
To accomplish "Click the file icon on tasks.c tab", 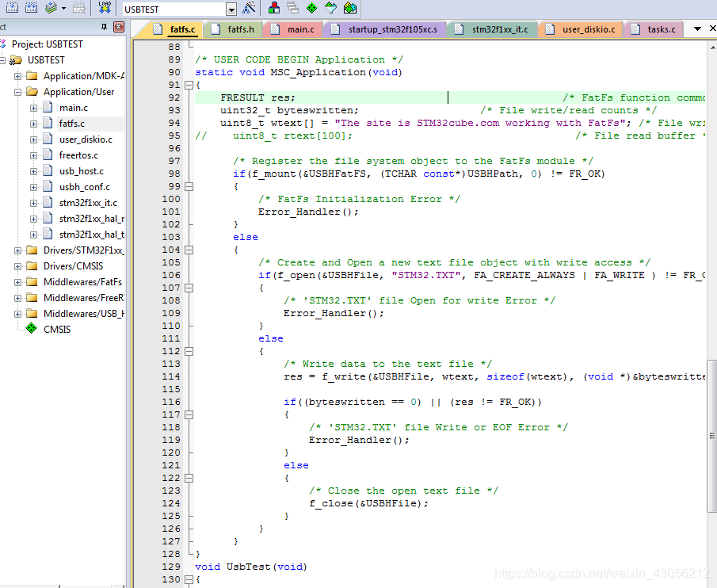I will pyautogui.click(x=635, y=29).
